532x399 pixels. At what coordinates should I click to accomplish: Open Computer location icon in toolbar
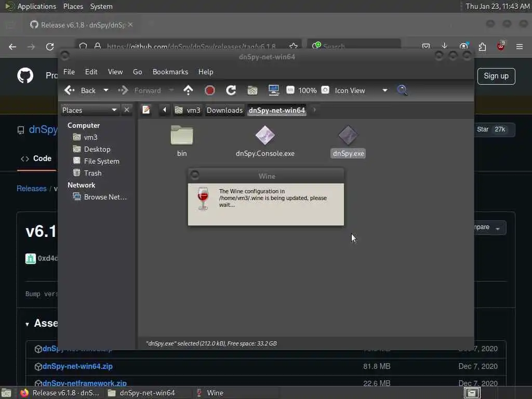coord(273,90)
